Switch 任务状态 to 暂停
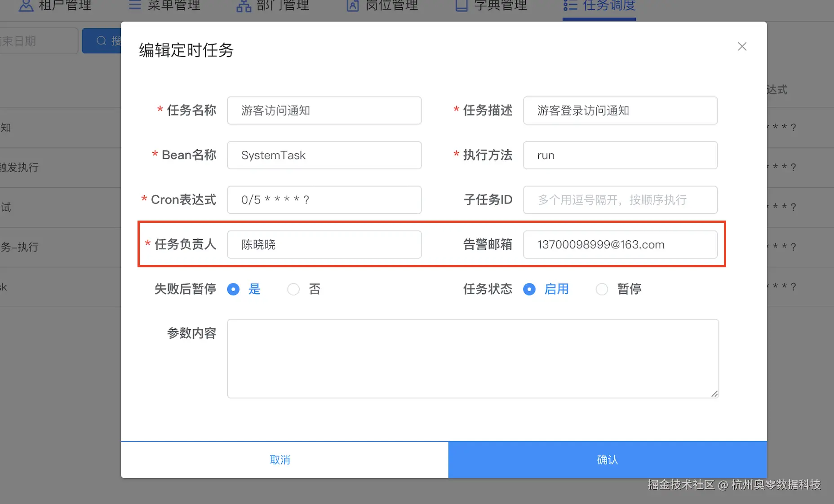Image resolution: width=834 pixels, height=504 pixels. 602,289
